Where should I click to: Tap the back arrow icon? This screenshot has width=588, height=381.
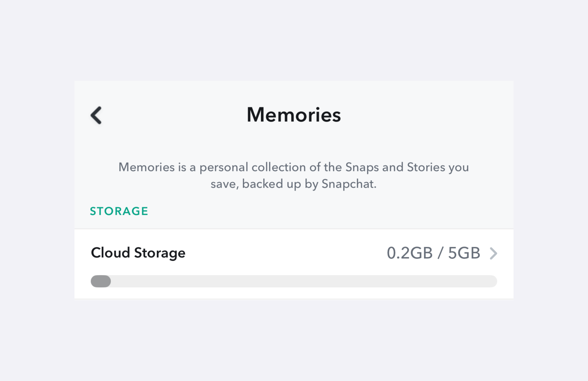pos(96,115)
